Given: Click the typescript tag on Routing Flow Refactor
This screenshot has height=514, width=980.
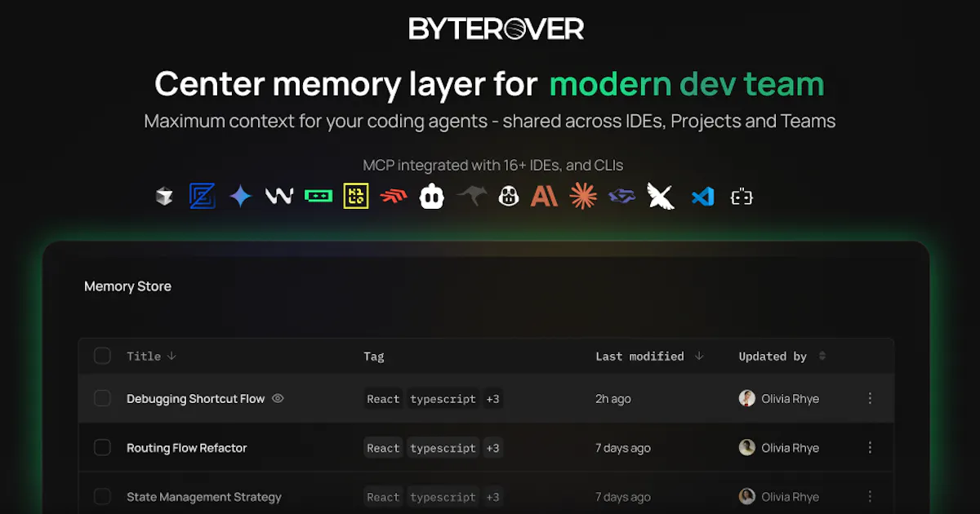Looking at the screenshot, I should [x=443, y=448].
